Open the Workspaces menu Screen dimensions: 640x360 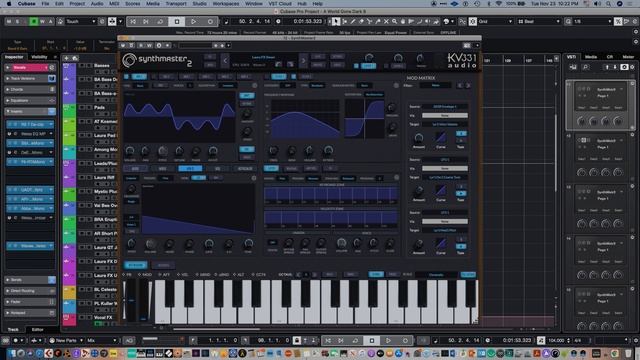tap(226, 4)
